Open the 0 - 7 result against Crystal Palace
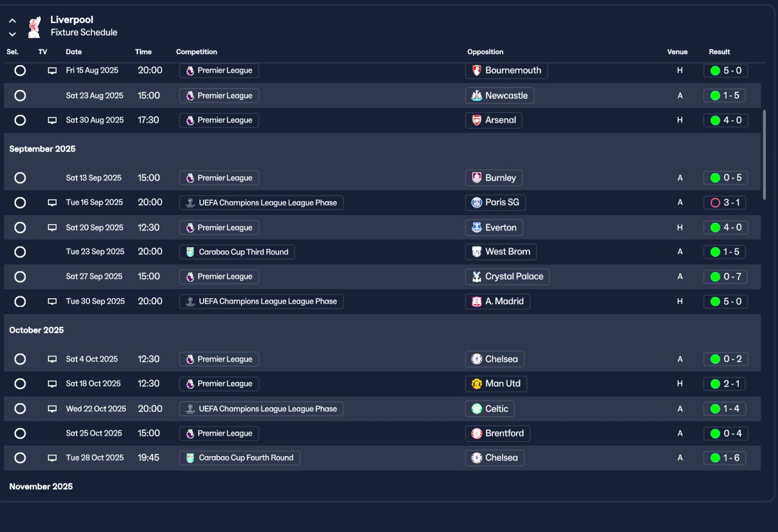778x532 pixels. 726,276
